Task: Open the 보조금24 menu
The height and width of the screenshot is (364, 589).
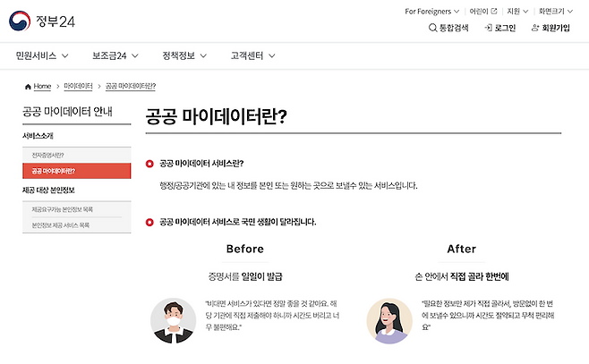Action: coord(115,56)
